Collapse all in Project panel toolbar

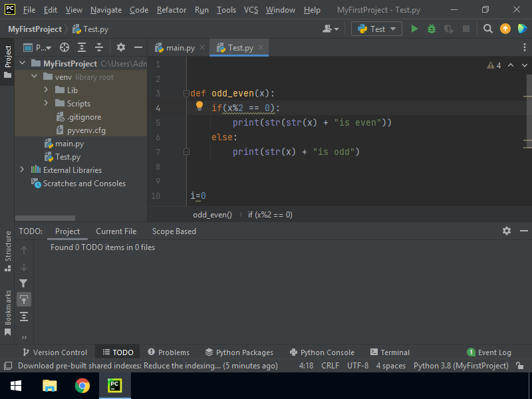tap(99, 47)
